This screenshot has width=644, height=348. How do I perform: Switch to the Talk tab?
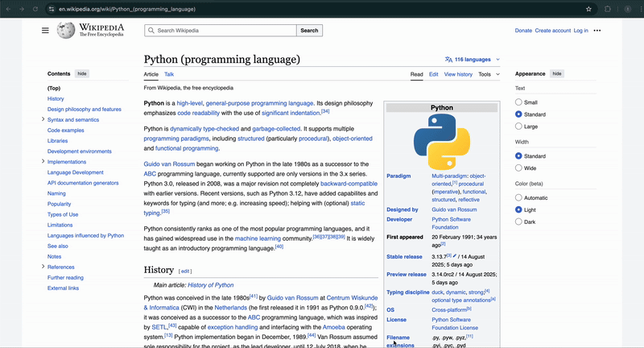pos(169,74)
